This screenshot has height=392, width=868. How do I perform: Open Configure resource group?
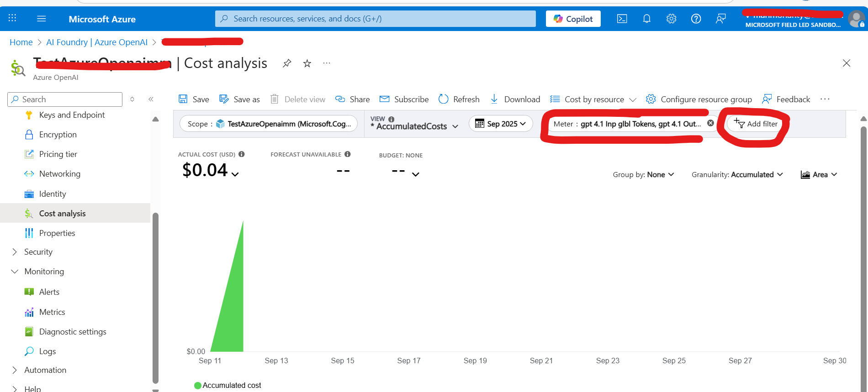click(699, 99)
